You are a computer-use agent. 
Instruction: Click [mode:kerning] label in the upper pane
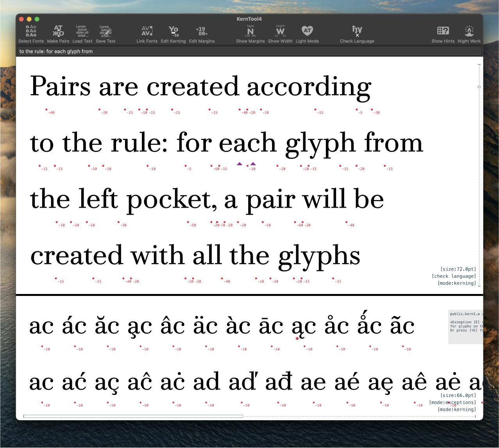(457, 283)
